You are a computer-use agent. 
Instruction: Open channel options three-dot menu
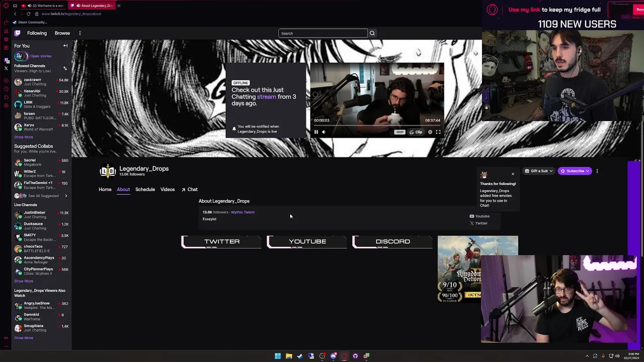(597, 171)
